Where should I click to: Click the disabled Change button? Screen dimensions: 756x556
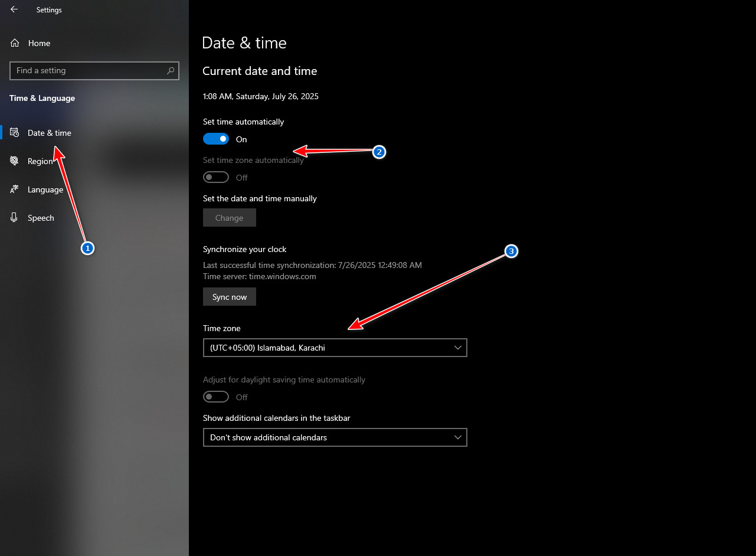(x=229, y=217)
